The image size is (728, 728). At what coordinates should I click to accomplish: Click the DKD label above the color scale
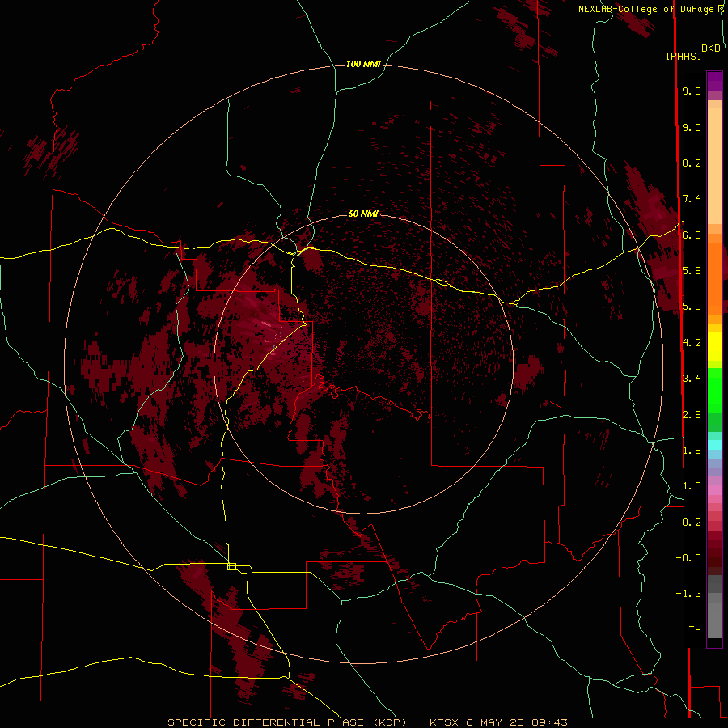[x=711, y=48]
